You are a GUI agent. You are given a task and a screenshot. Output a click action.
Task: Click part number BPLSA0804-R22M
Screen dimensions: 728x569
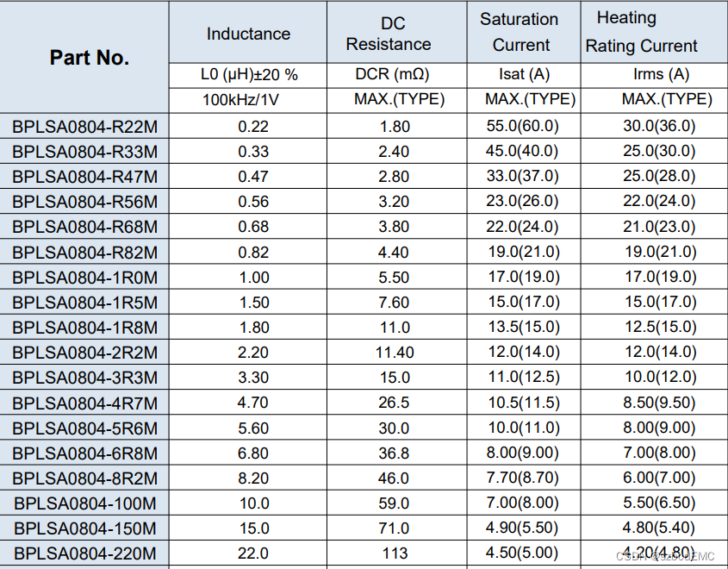(85, 127)
